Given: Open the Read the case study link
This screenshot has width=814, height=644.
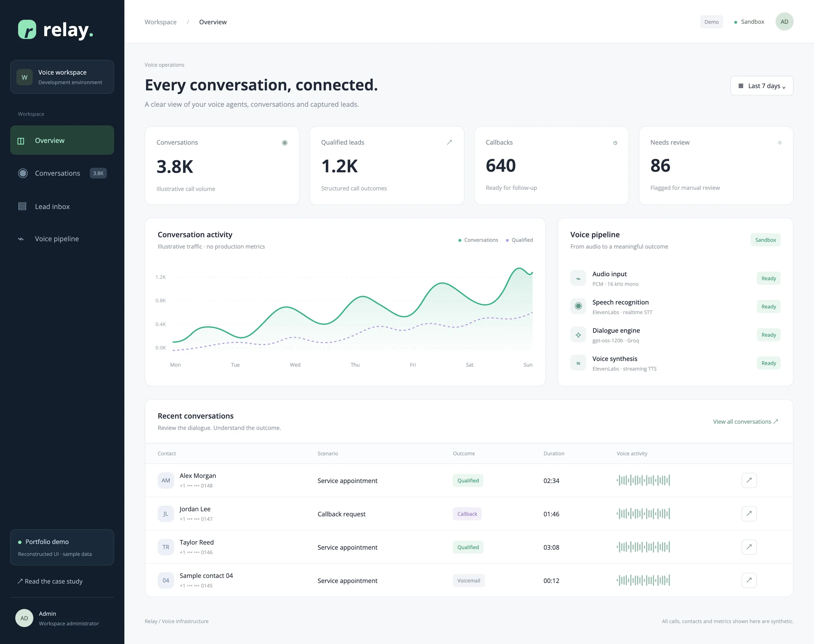Looking at the screenshot, I should pyautogui.click(x=50, y=581).
